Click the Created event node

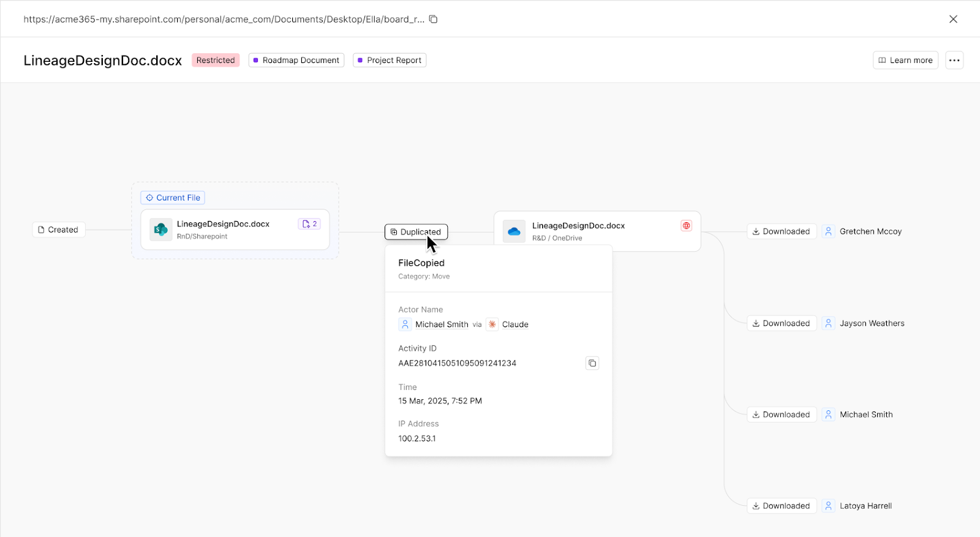[59, 230]
